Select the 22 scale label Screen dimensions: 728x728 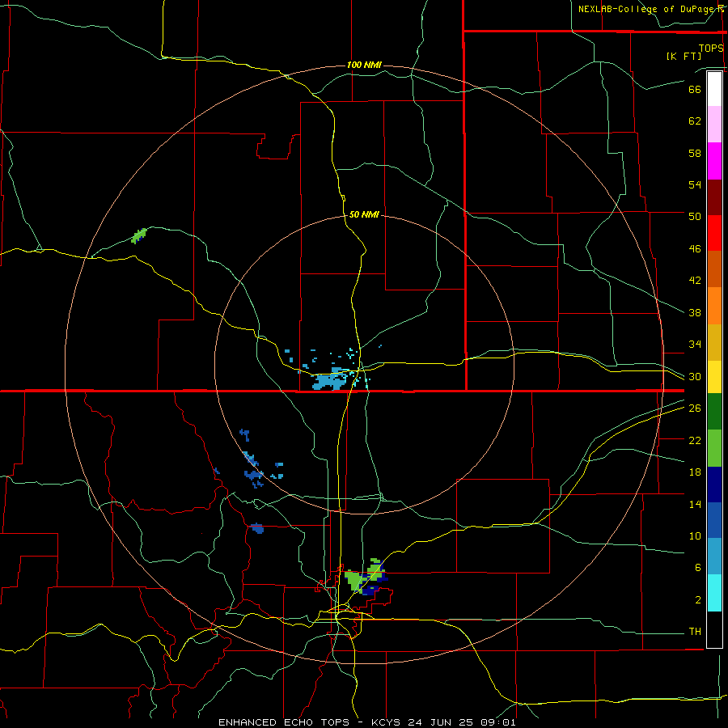click(x=695, y=440)
